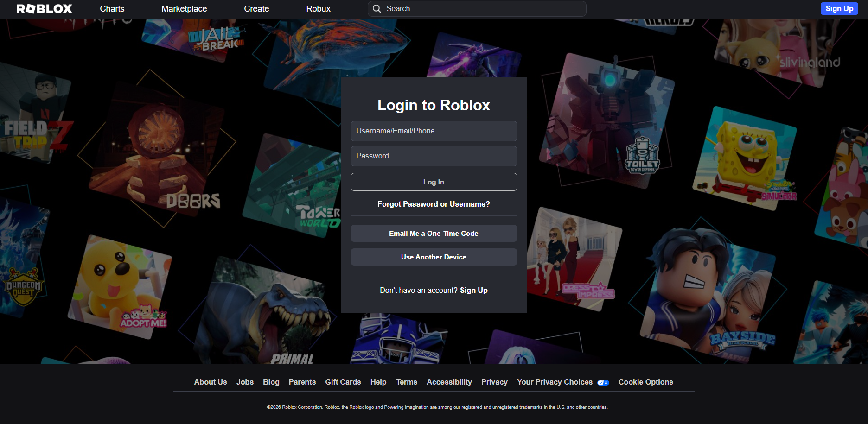Click the magnifying glass search icon
This screenshot has width=868, height=424.
[x=377, y=9]
